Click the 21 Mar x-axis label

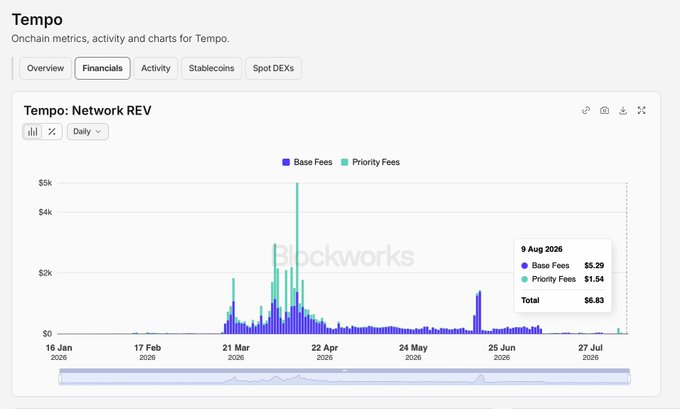pyautogui.click(x=236, y=352)
